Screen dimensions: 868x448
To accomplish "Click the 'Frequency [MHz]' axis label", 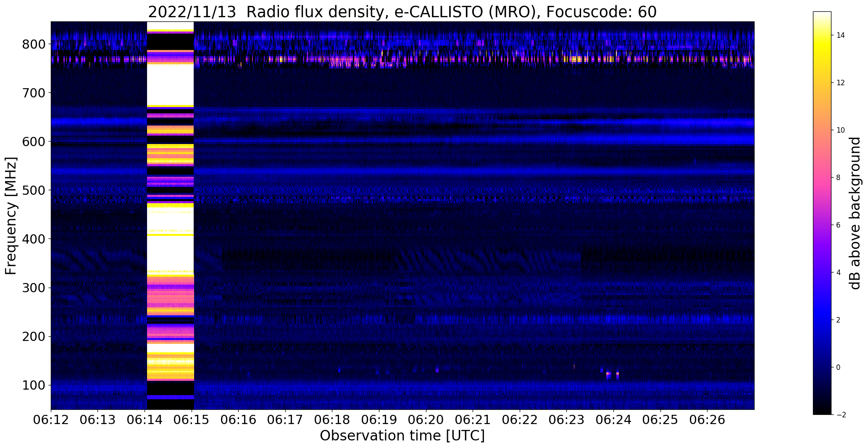I will click(x=11, y=216).
